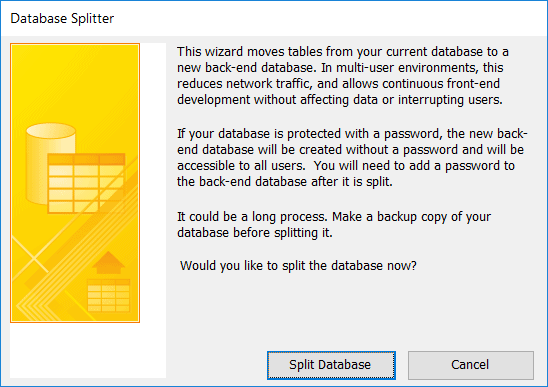The width and height of the screenshot is (548, 387).
Task: Click the yellow wizard illustration panel
Action: (x=75, y=182)
